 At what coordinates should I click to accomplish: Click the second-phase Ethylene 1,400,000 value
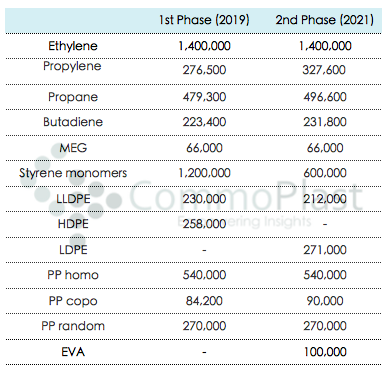click(x=325, y=46)
